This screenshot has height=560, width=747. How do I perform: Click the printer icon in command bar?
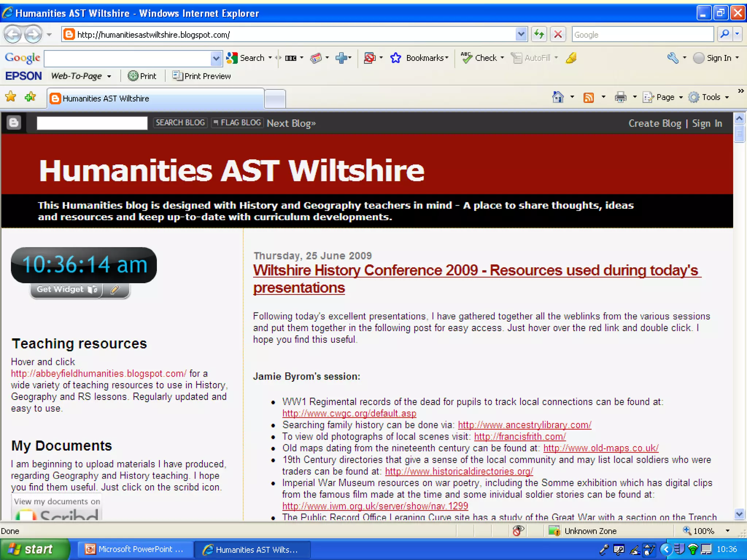pyautogui.click(x=620, y=97)
